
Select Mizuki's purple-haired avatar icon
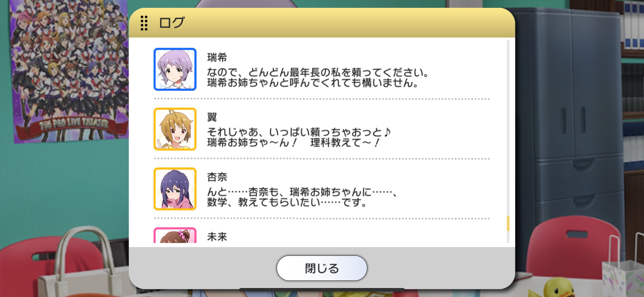click(x=175, y=69)
